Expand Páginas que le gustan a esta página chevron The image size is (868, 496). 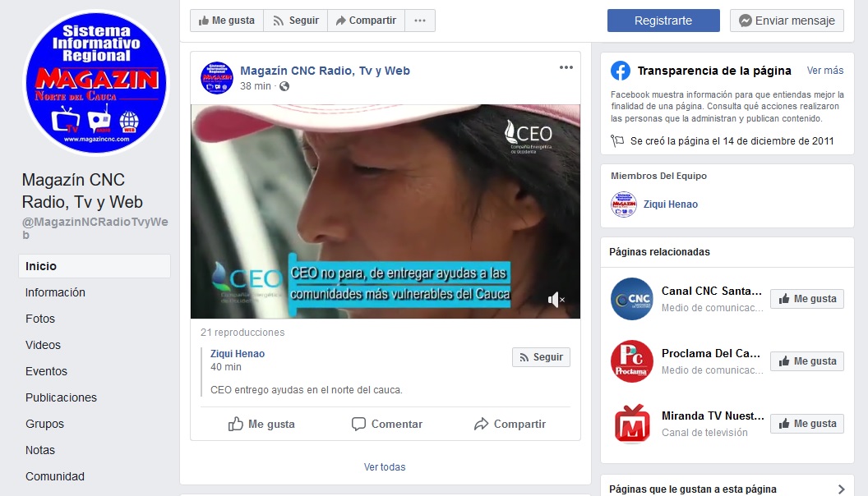click(841, 489)
